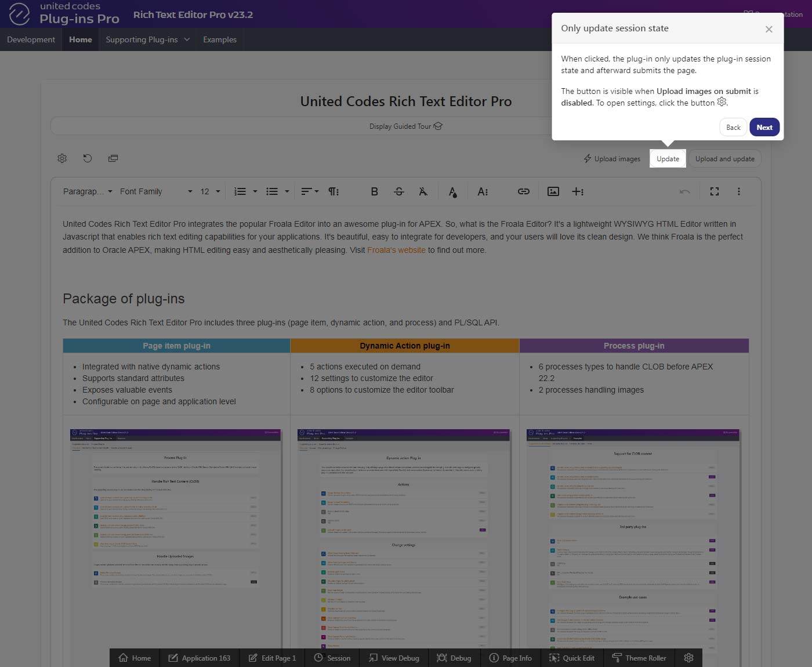This screenshot has height=667, width=812.
Task: Open the Examples menu item
Action: [220, 39]
